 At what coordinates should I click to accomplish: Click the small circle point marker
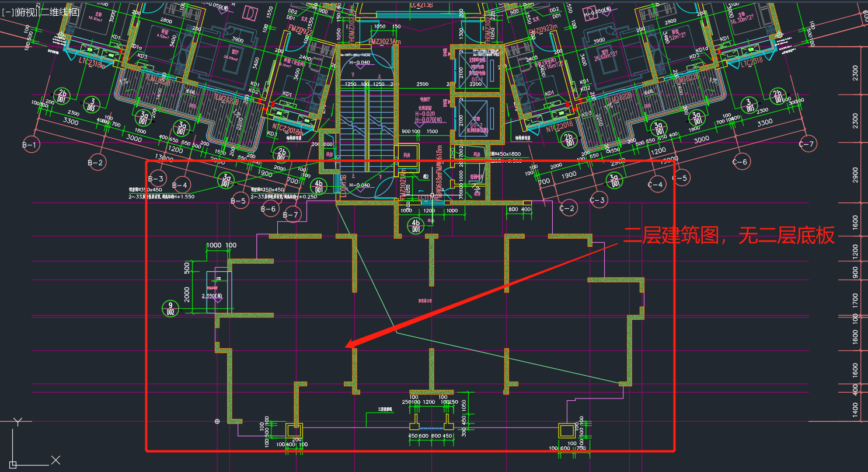(x=217, y=421)
